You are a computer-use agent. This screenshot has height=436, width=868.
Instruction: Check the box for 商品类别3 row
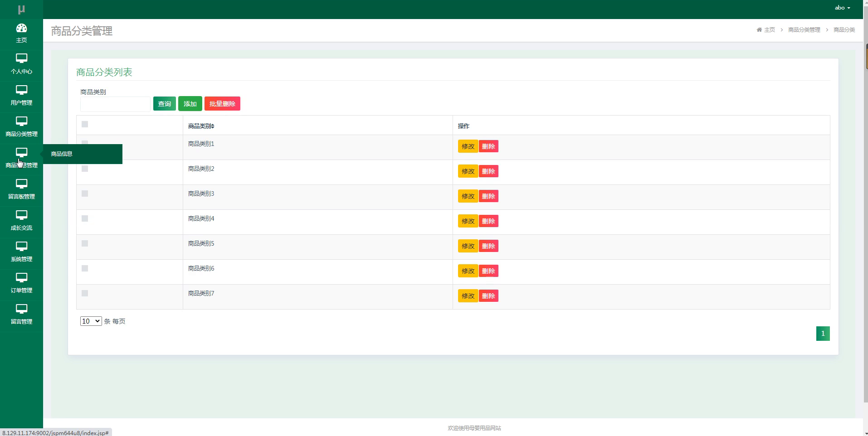85,194
